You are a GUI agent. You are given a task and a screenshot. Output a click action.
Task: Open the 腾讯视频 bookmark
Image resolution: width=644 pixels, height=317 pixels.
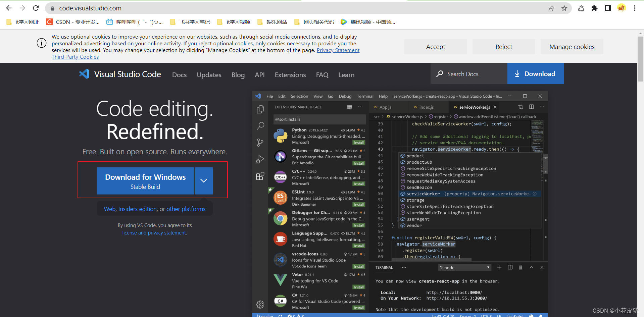[x=368, y=22]
